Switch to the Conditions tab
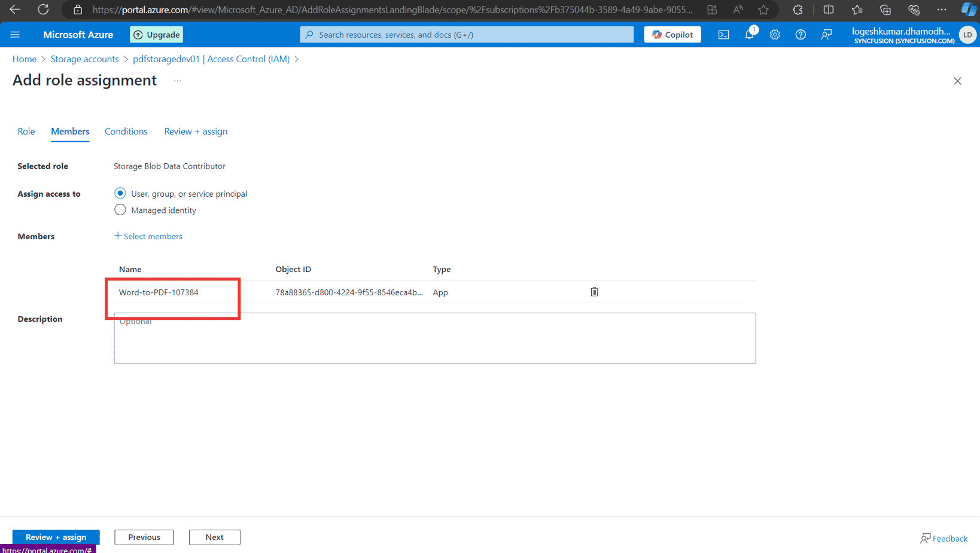 point(126,132)
